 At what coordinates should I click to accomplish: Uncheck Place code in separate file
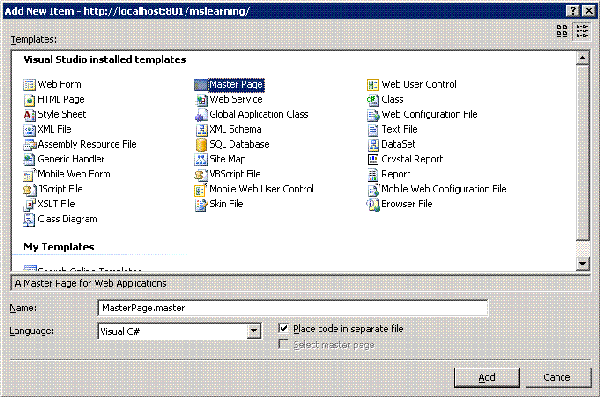pyautogui.click(x=283, y=328)
